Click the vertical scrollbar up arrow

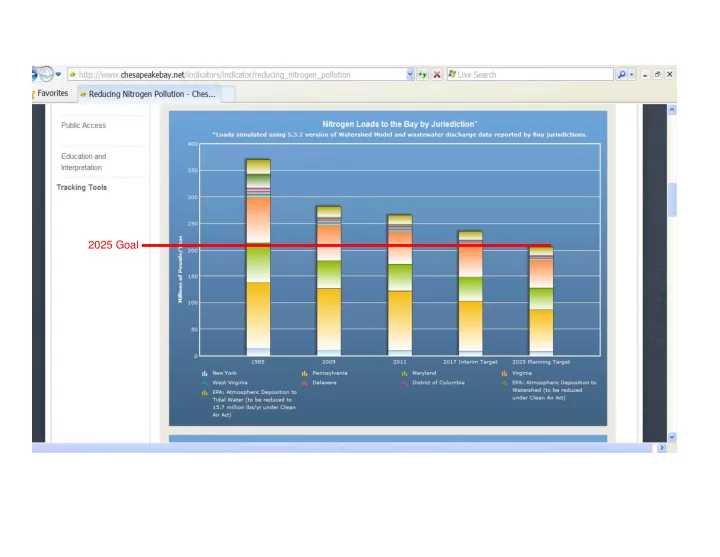[x=672, y=109]
